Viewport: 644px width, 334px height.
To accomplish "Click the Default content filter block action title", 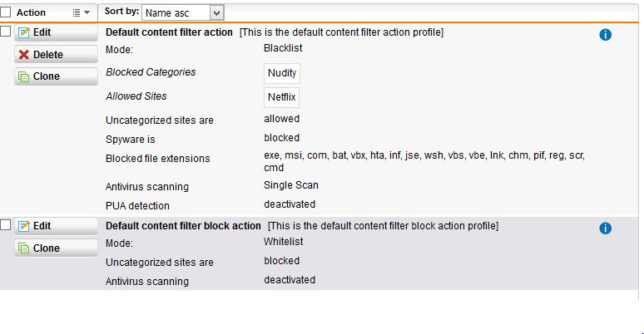I will (x=183, y=226).
